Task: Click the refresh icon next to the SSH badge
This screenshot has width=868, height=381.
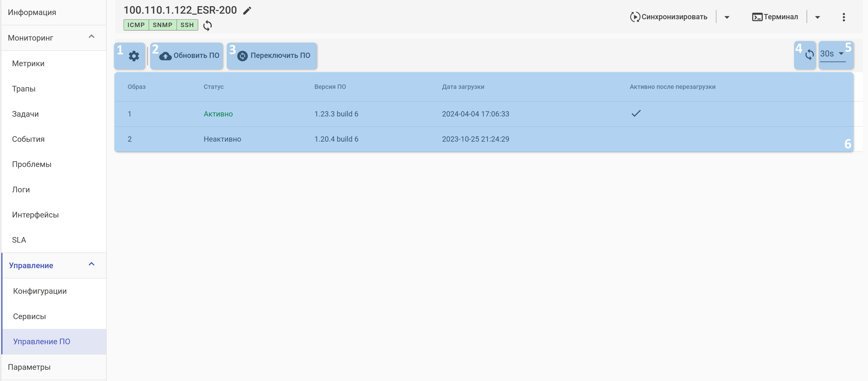Action: coord(208,25)
